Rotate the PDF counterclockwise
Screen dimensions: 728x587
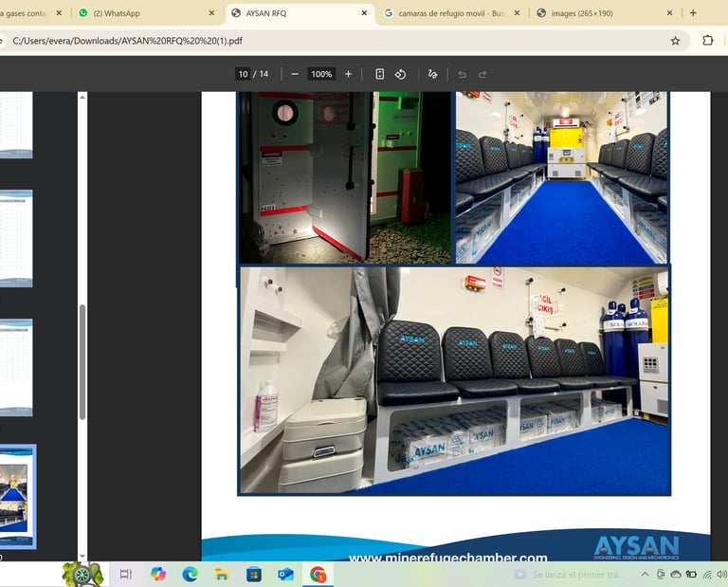tap(400, 74)
